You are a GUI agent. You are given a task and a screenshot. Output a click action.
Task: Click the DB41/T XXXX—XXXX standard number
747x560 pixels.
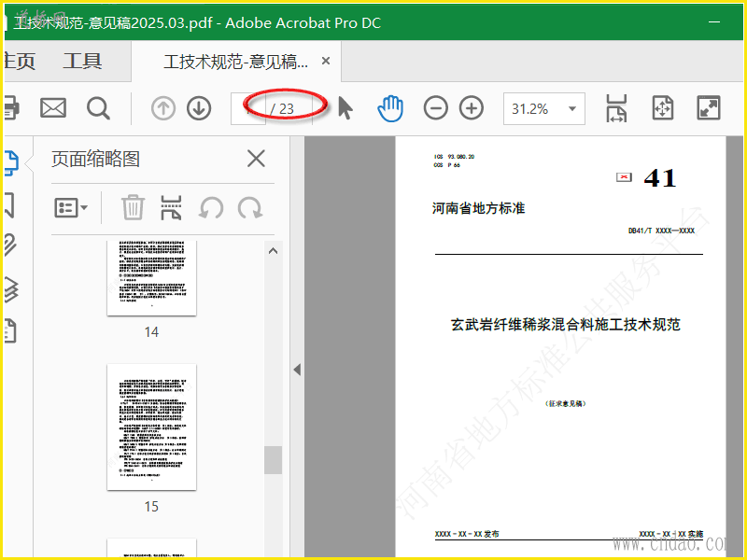pyautogui.click(x=661, y=231)
